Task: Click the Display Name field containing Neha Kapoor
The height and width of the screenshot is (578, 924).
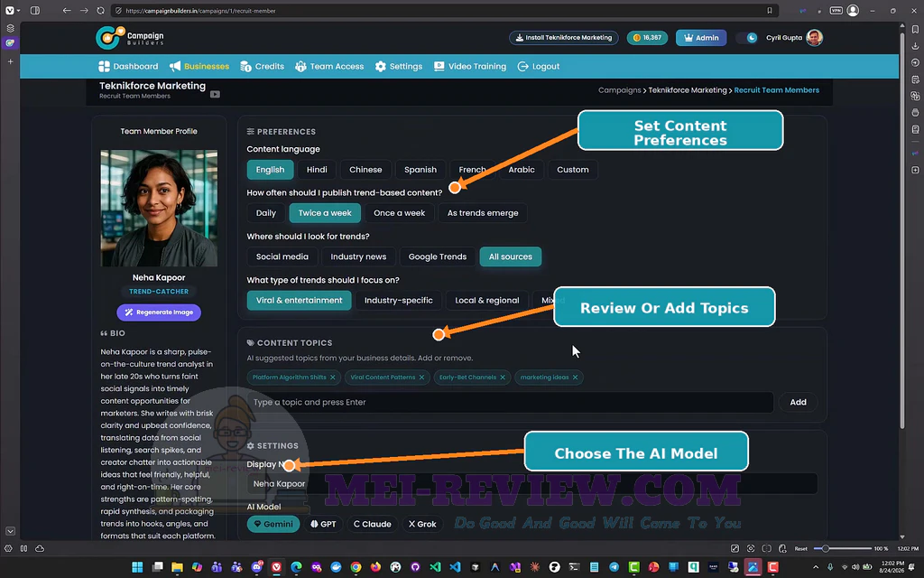Action: (x=532, y=484)
